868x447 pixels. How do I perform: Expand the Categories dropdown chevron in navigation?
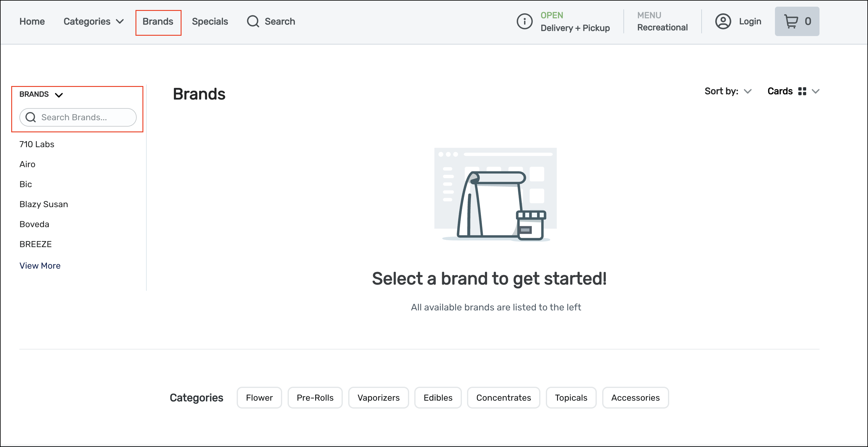click(x=120, y=22)
